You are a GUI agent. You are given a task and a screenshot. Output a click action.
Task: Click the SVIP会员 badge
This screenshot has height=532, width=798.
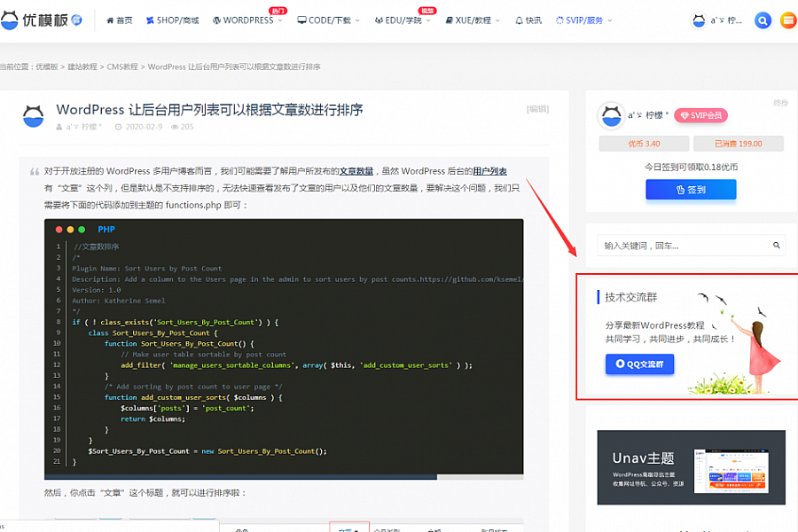point(700,115)
